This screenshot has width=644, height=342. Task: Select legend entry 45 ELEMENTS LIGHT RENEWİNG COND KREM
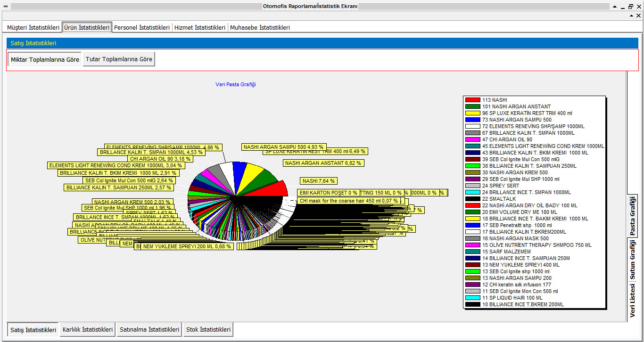(x=535, y=146)
